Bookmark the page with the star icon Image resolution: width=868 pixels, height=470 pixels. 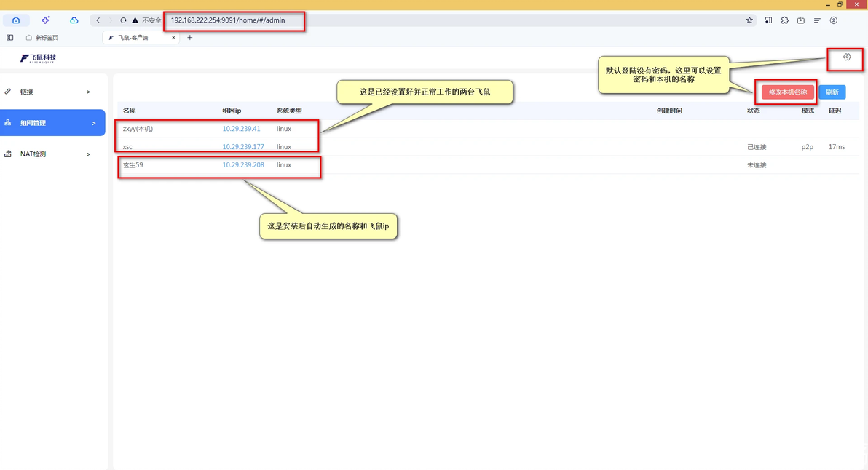pos(749,20)
